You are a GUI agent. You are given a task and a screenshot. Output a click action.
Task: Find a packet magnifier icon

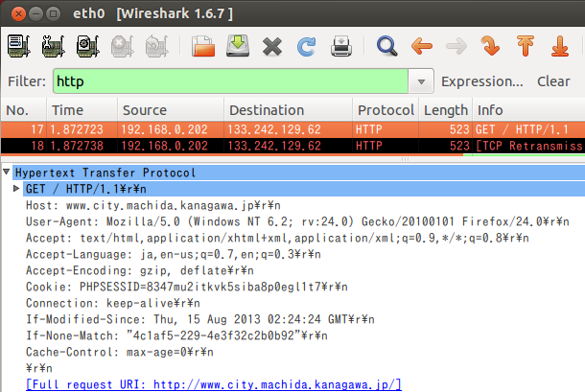pos(386,46)
